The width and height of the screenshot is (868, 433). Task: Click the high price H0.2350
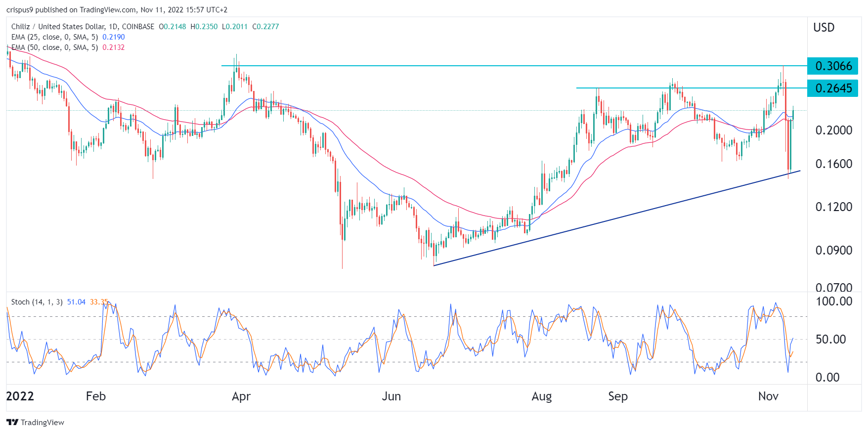[204, 27]
